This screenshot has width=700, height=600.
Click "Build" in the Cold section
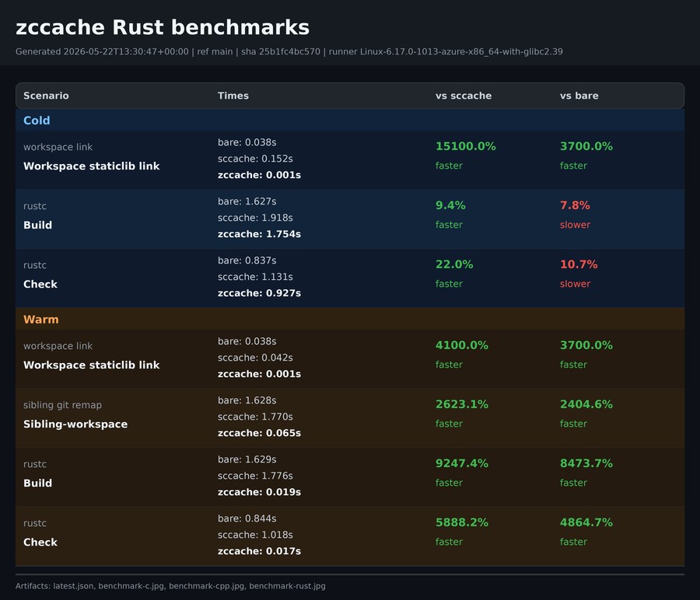pyautogui.click(x=37, y=225)
